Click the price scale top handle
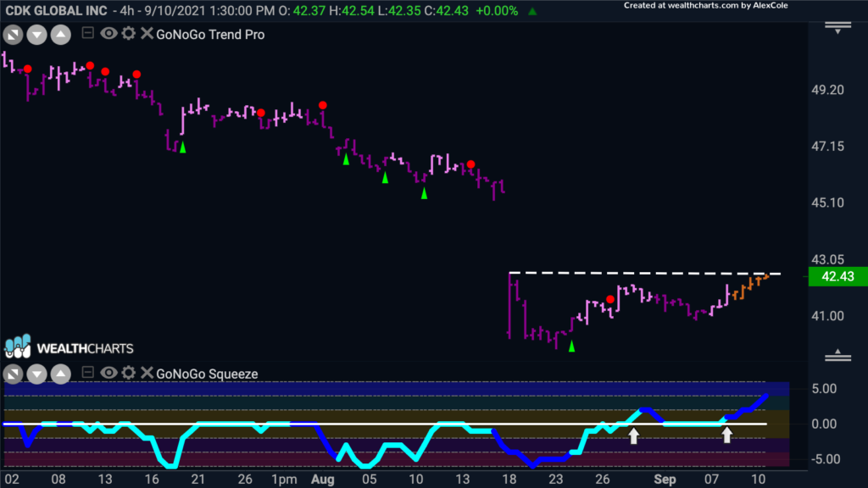Screen dimensions: 868x488 [837, 27]
